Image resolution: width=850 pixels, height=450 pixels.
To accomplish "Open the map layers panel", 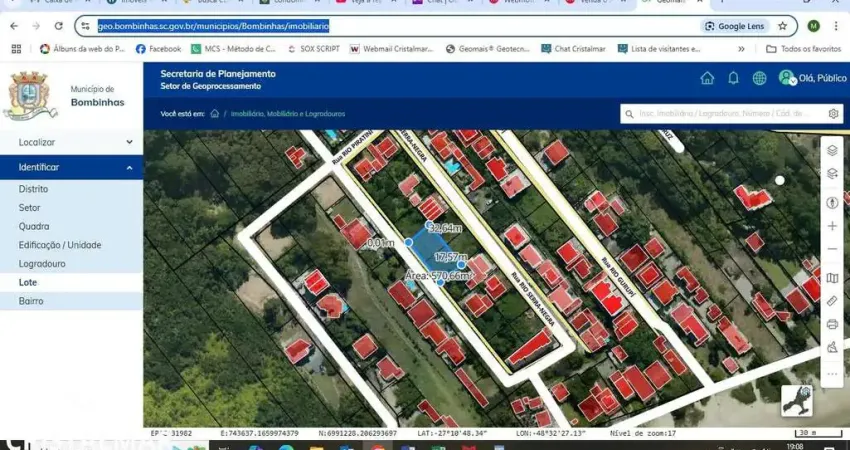I will tap(831, 151).
